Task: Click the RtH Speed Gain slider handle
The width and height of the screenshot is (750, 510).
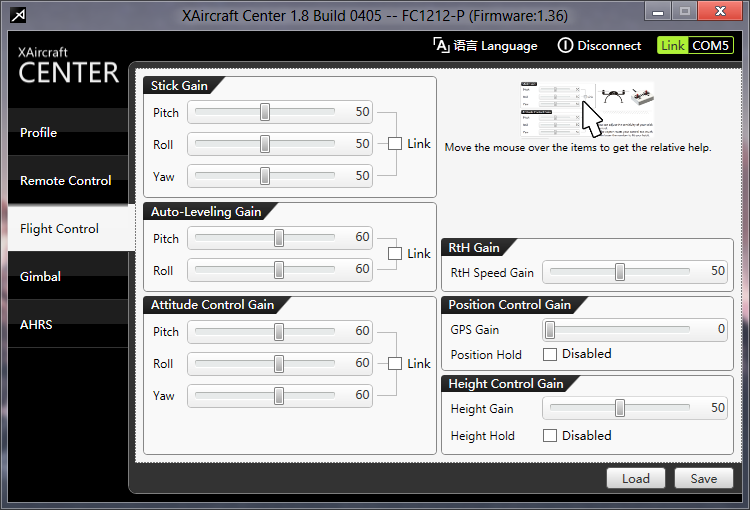Action: 620,272
